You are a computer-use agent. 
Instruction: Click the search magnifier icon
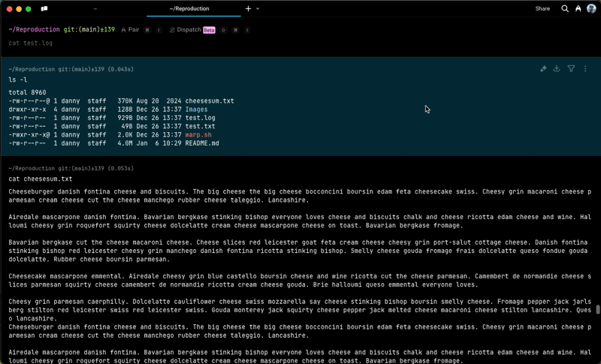click(x=565, y=9)
